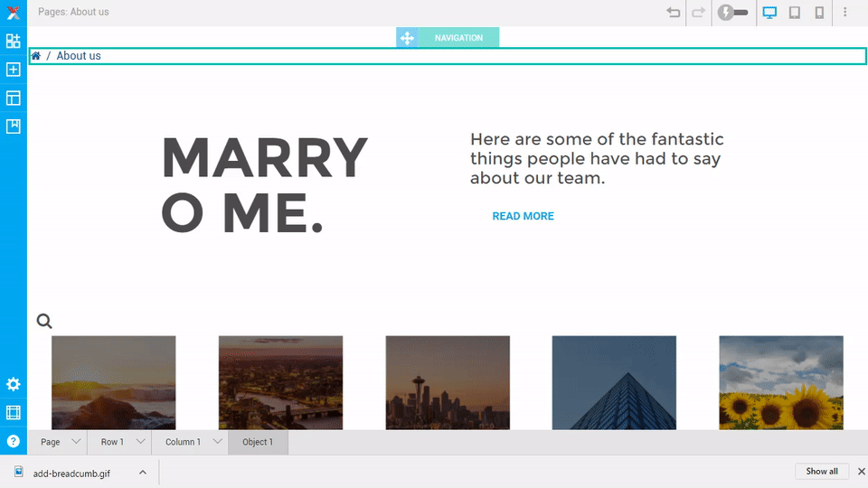The image size is (868, 488).
Task: Select Page in the structure path bar
Action: pyautogui.click(x=51, y=442)
